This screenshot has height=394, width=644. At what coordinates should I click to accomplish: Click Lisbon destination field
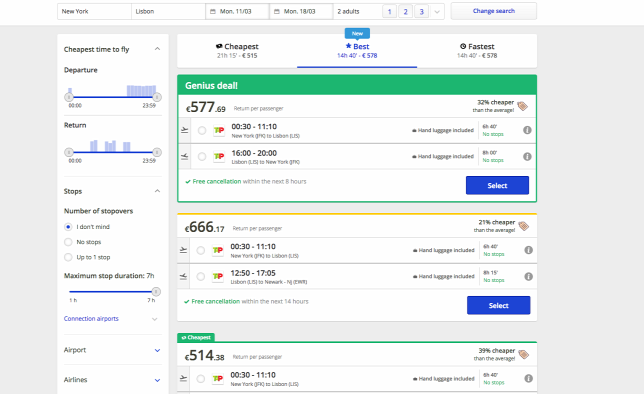click(x=168, y=12)
